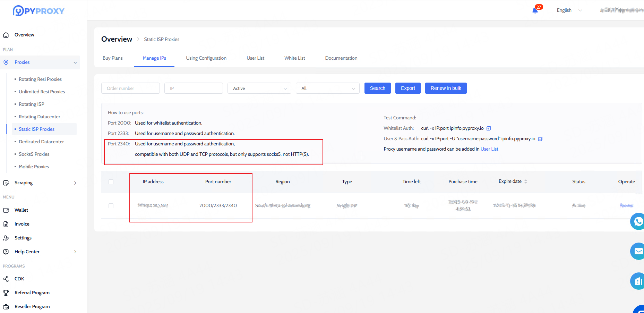This screenshot has width=644, height=313.
Task: Copy the User & Pass Auth command
Action: (x=540, y=139)
